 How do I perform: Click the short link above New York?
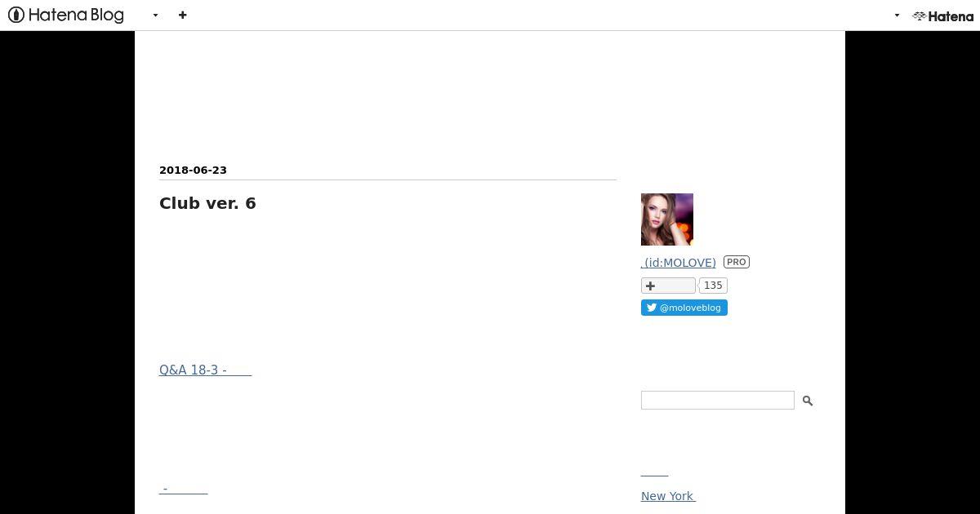pyautogui.click(x=654, y=472)
